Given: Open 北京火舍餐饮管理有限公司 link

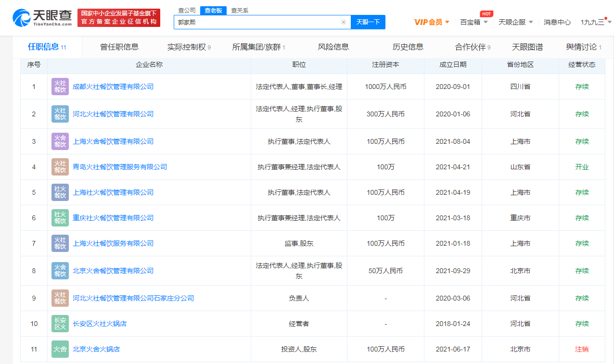Looking at the screenshot, I should (x=113, y=271).
